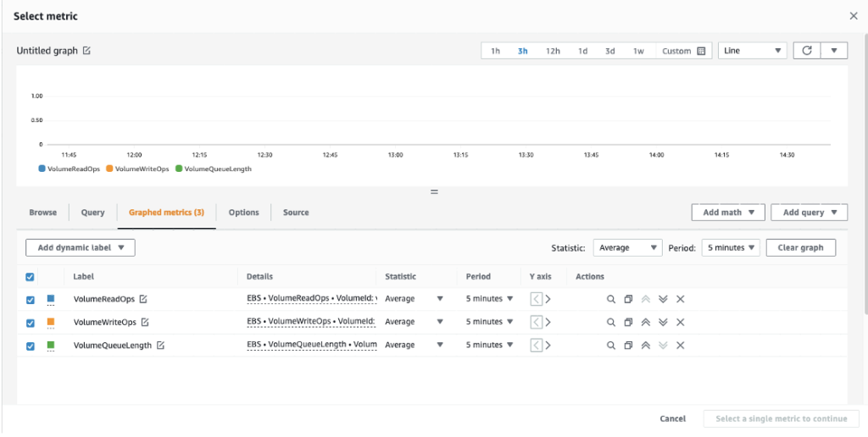Screen dimensions: 868x437
Task: Duplicate the VolumeReadOps metric row
Action: click(628, 299)
